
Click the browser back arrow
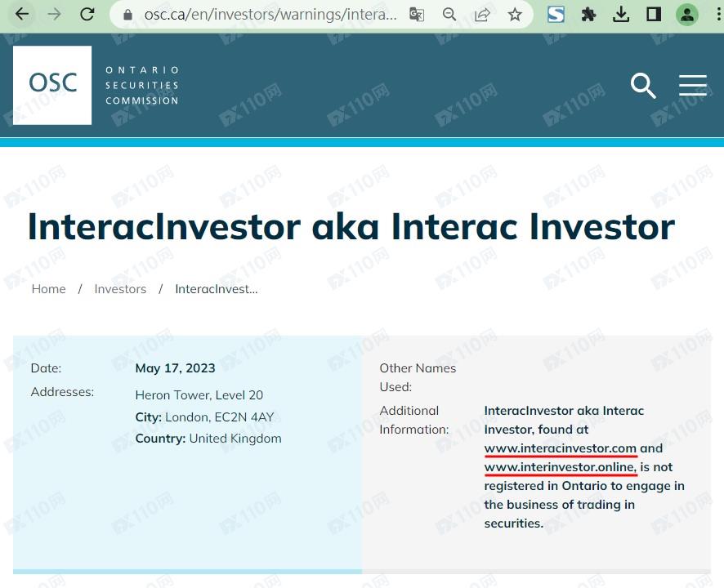point(22,14)
